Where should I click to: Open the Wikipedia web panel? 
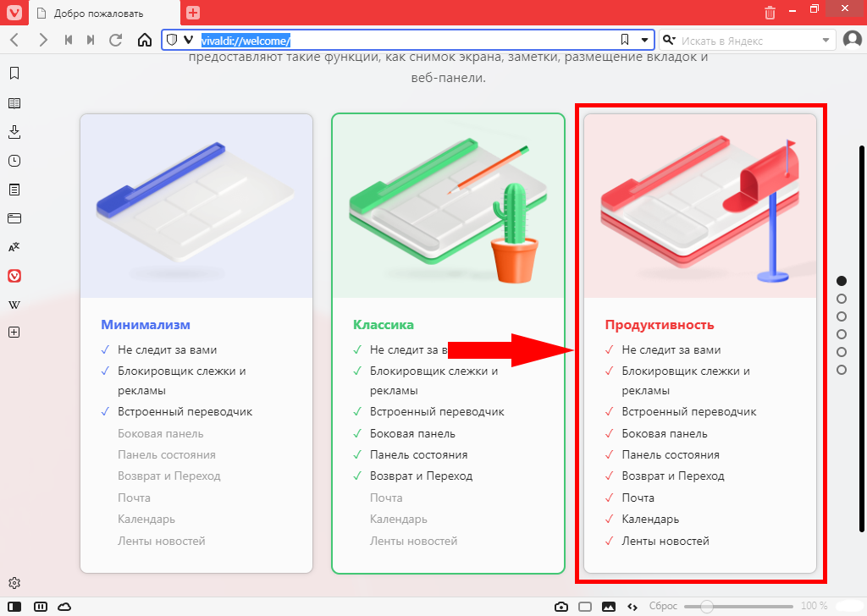(x=14, y=305)
